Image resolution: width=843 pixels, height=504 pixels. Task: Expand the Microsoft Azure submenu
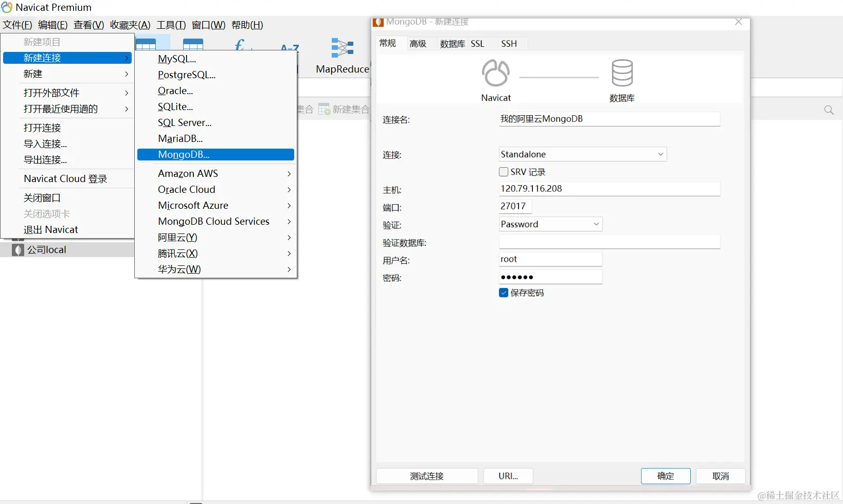point(216,206)
